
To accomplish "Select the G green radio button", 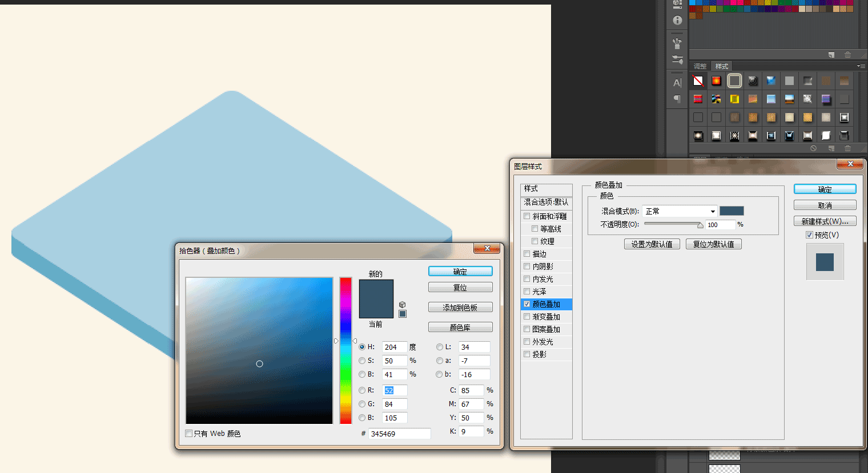I will pyautogui.click(x=362, y=404).
